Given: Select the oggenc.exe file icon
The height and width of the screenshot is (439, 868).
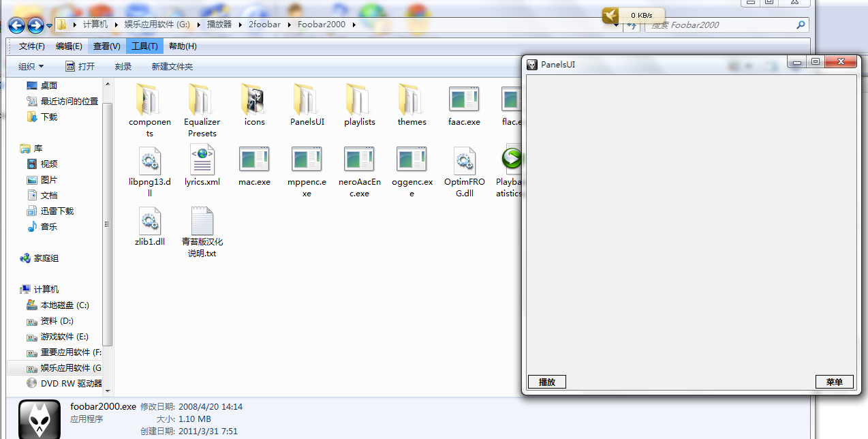Looking at the screenshot, I should [412, 159].
